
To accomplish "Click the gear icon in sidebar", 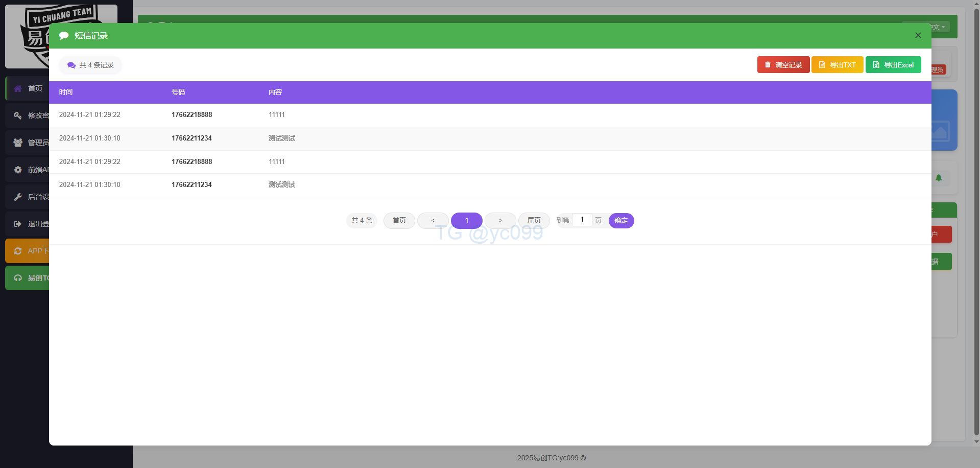I will point(18,170).
